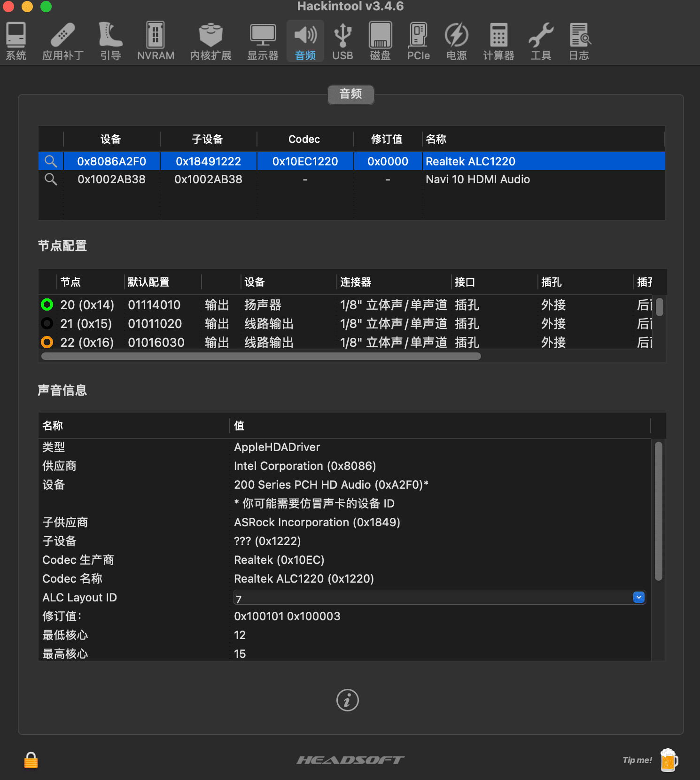
Task: Click the Tip me beer mug icon
Action: pos(669,760)
